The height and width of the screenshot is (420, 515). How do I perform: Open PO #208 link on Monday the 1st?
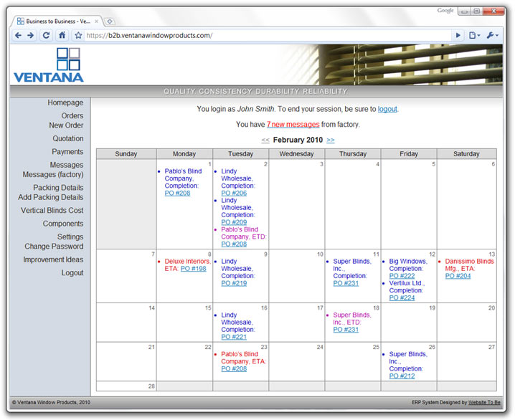177,194
